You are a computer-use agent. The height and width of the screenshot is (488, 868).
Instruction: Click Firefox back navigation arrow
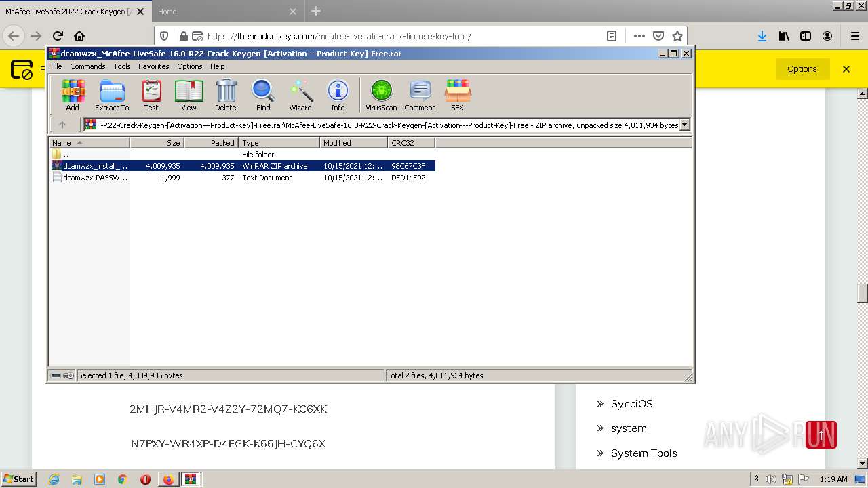pyautogui.click(x=14, y=36)
